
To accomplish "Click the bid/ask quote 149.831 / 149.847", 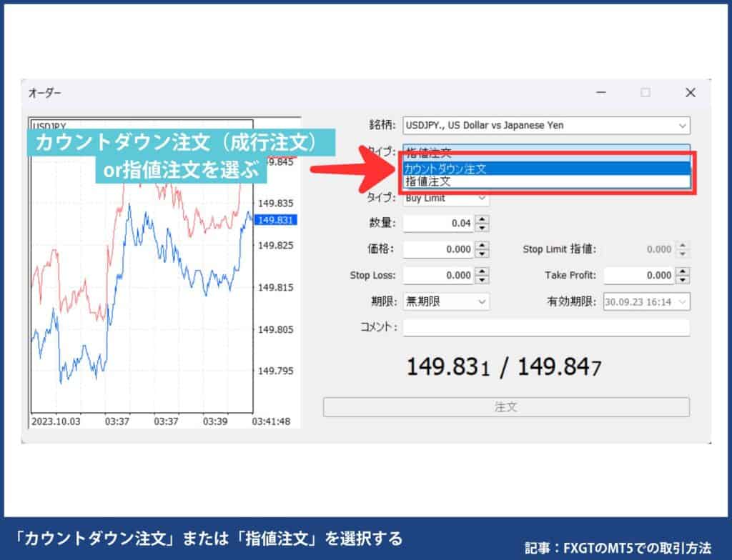I will click(504, 367).
